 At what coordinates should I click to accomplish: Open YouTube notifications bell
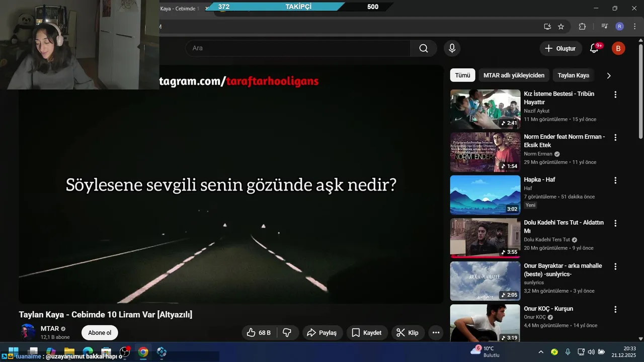[594, 48]
